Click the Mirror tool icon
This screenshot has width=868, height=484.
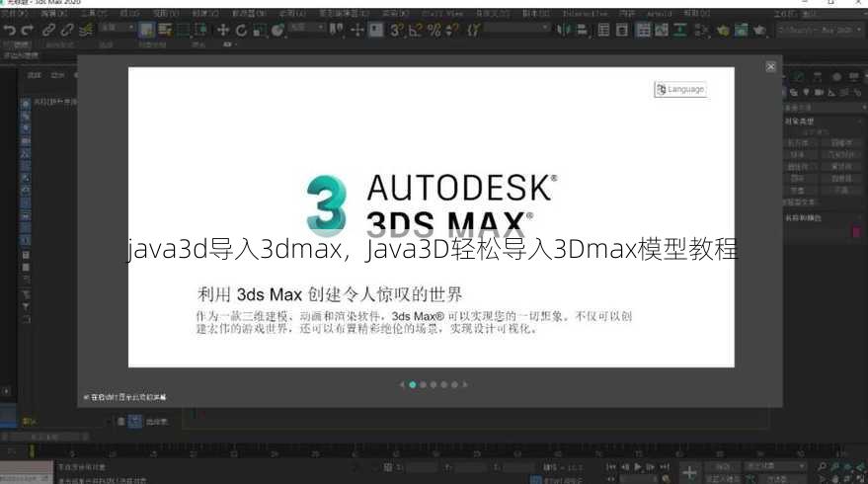click(x=563, y=30)
